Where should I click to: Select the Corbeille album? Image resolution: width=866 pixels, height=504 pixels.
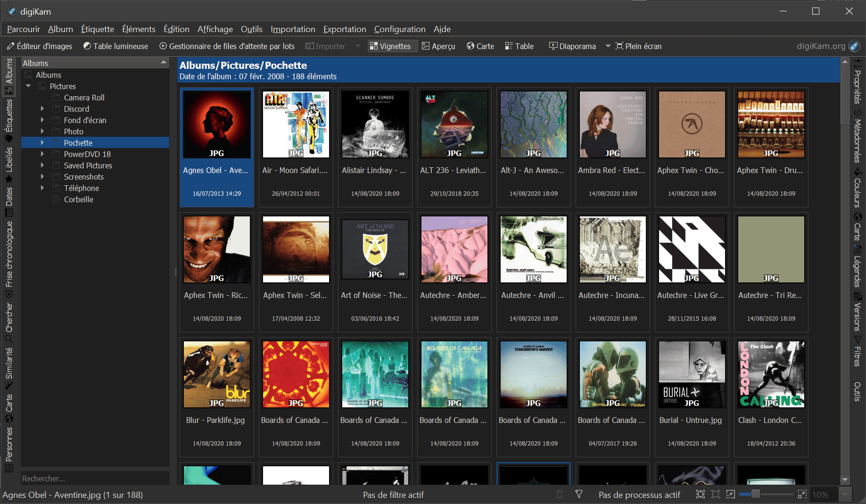[x=78, y=199]
